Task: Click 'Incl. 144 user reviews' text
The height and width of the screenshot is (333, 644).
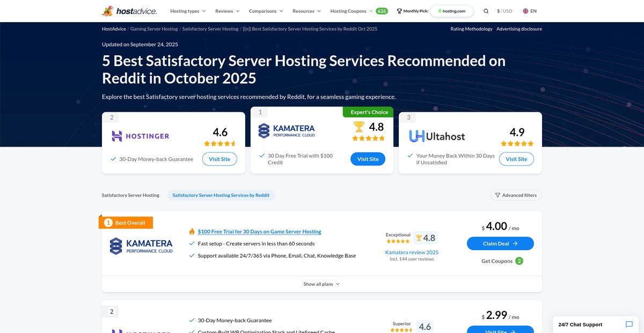Action: [x=412, y=259]
